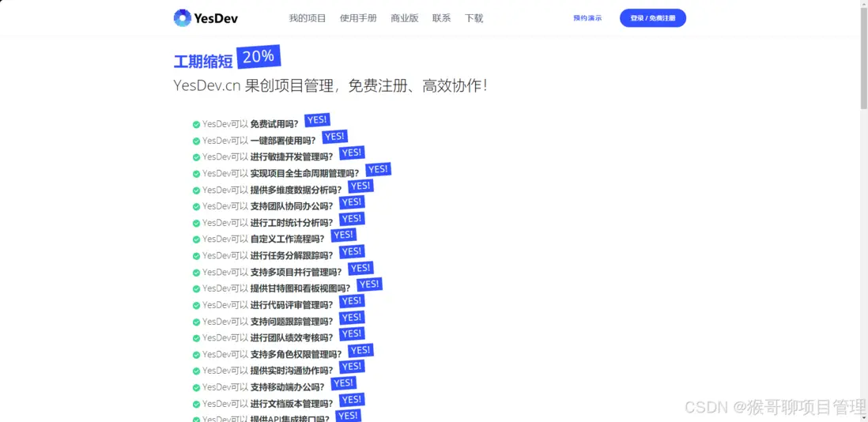Image resolution: width=868 pixels, height=422 pixels.
Task: Click the green check beside 实现项目全生命周期管理吗
Action: pos(196,174)
